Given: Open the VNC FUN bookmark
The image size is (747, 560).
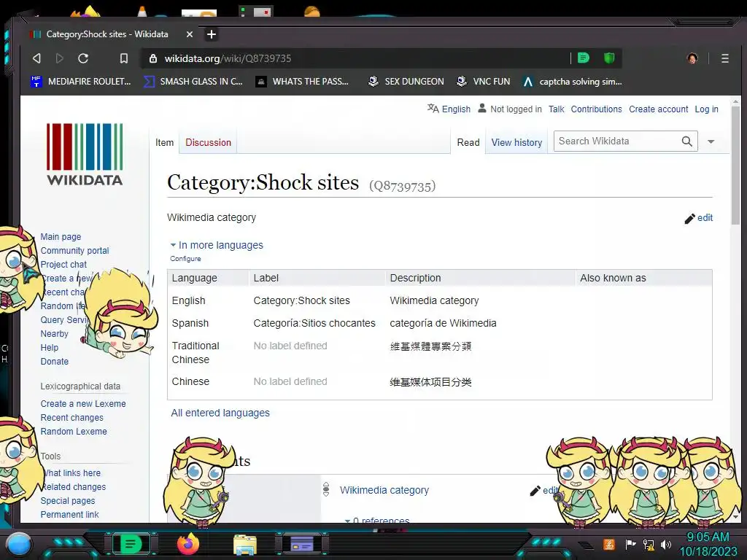Looking at the screenshot, I should pos(483,82).
